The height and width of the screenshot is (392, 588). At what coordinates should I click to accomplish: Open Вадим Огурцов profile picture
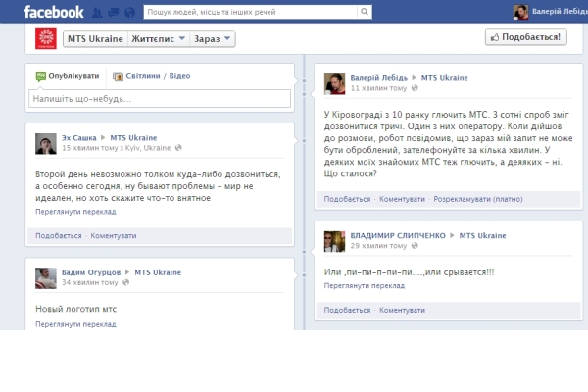point(46,278)
